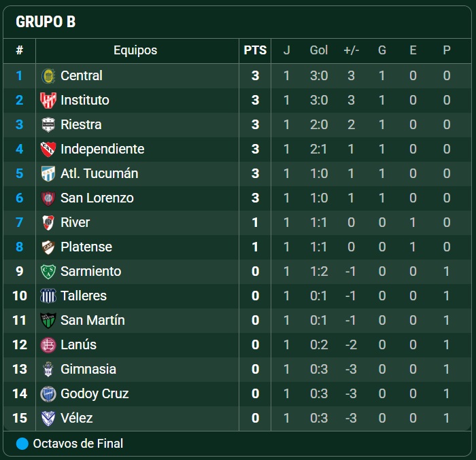
Task: Click the GRUPO B title heading
Action: point(46,22)
